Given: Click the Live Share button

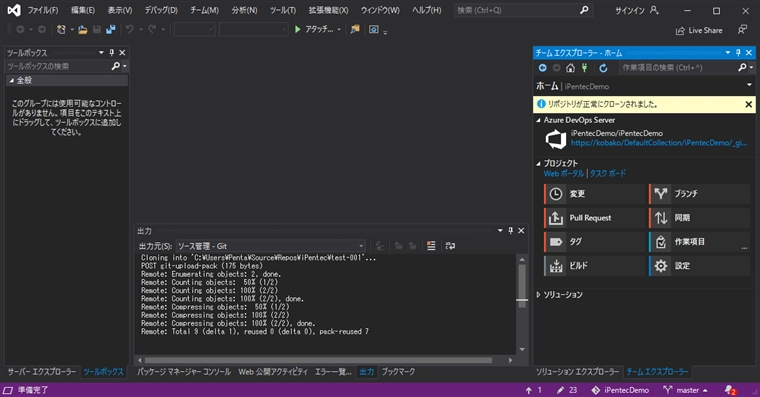Looking at the screenshot, I should pos(699,30).
